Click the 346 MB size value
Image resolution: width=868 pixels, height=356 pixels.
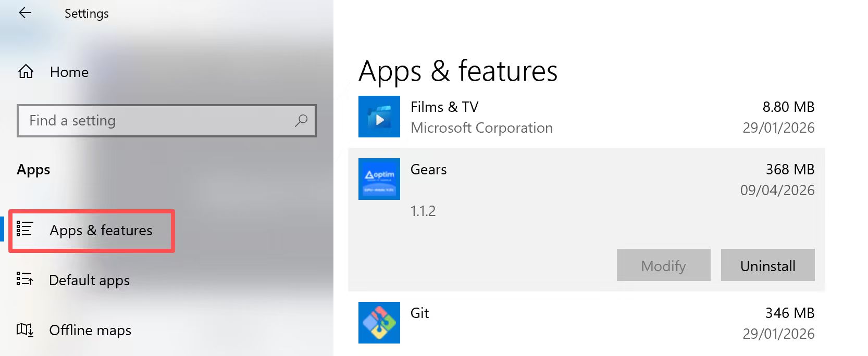(790, 313)
